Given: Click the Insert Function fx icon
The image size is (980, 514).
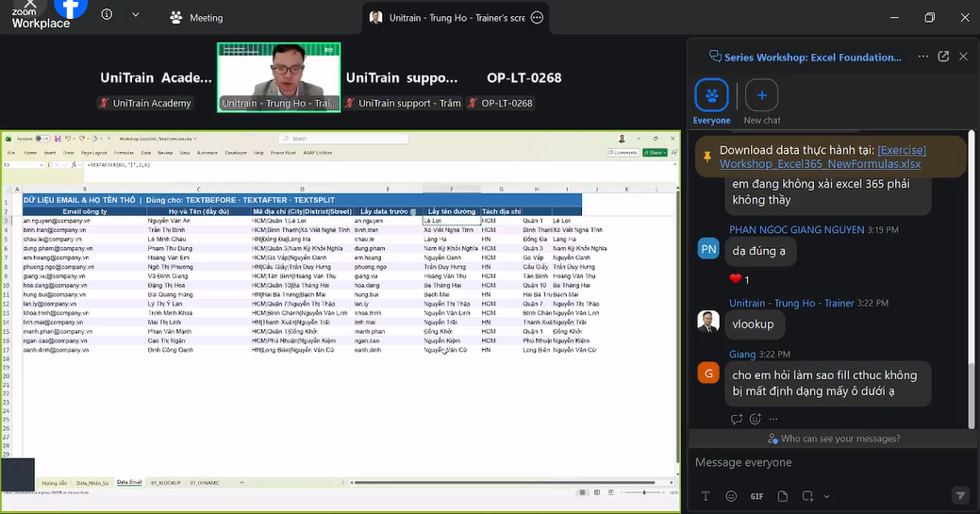Looking at the screenshot, I should click(x=74, y=165).
